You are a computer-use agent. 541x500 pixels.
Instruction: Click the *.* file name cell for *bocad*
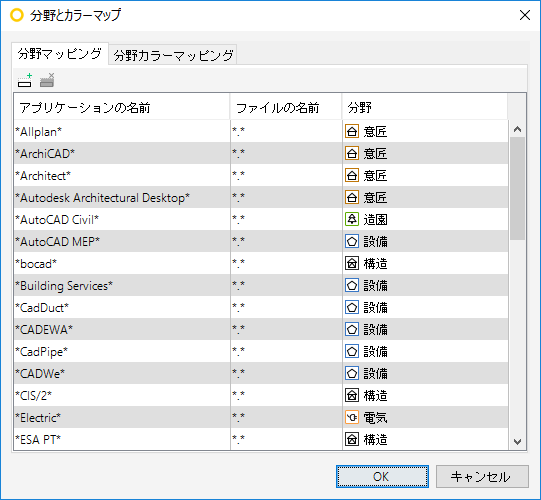coord(286,264)
